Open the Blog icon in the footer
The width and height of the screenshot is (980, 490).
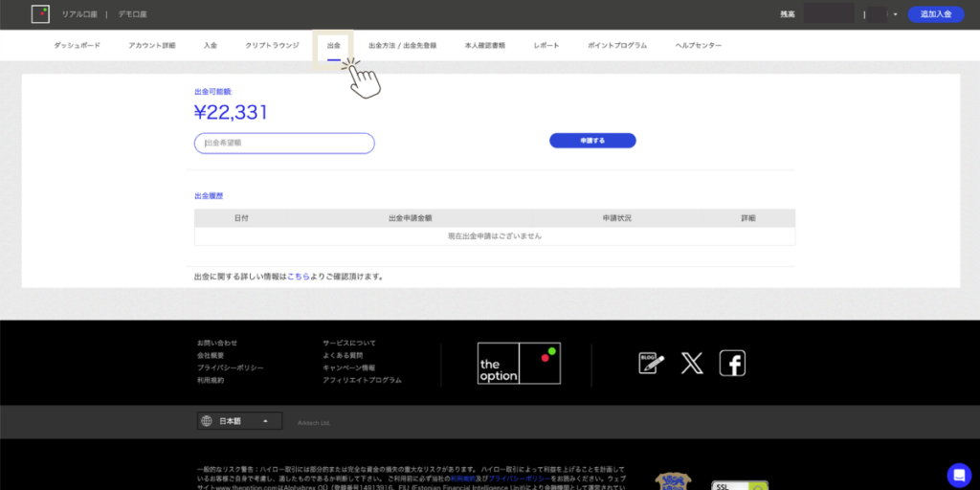click(x=651, y=363)
